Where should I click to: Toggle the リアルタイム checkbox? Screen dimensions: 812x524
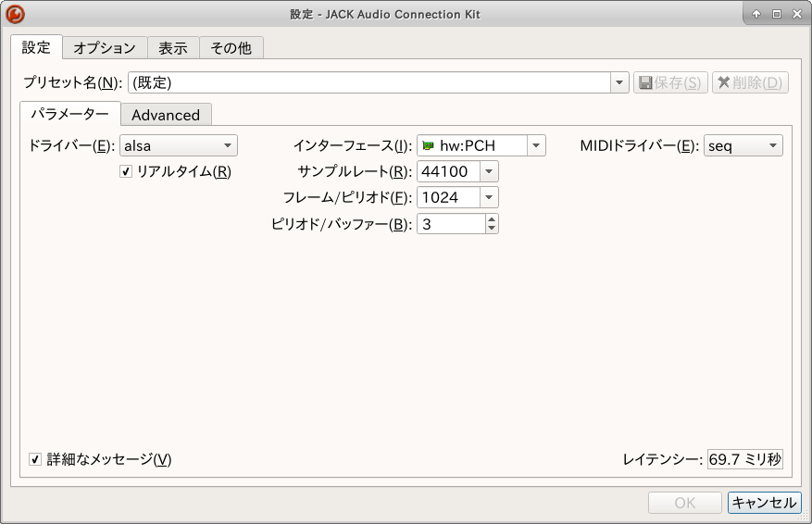[126, 171]
